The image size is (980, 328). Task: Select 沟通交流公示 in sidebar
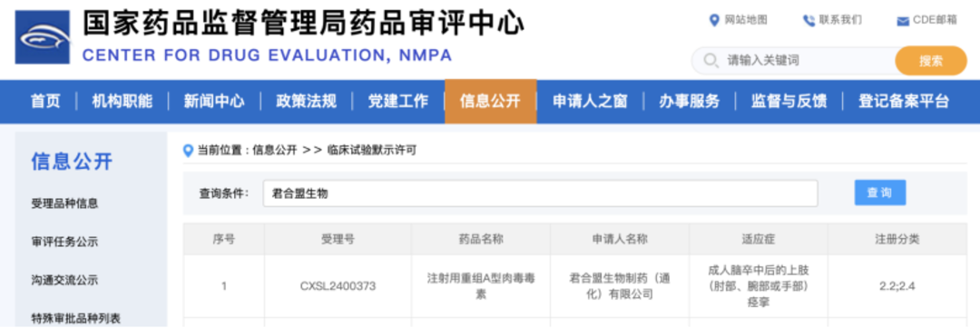pos(64,280)
